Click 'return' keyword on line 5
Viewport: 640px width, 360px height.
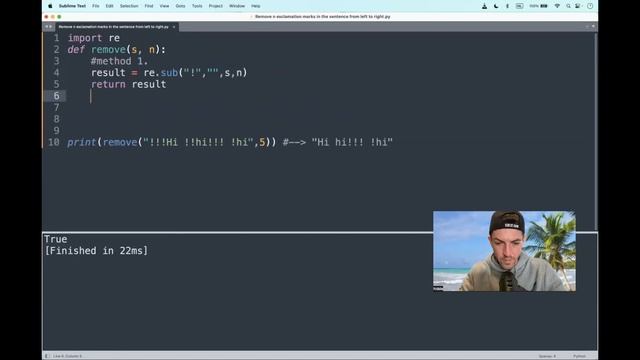click(108, 84)
